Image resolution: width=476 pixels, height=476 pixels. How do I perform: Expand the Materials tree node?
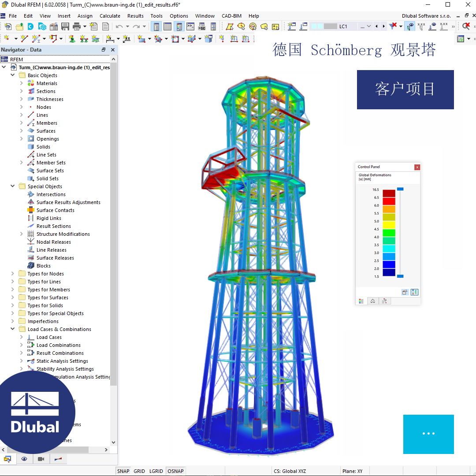coord(21,83)
